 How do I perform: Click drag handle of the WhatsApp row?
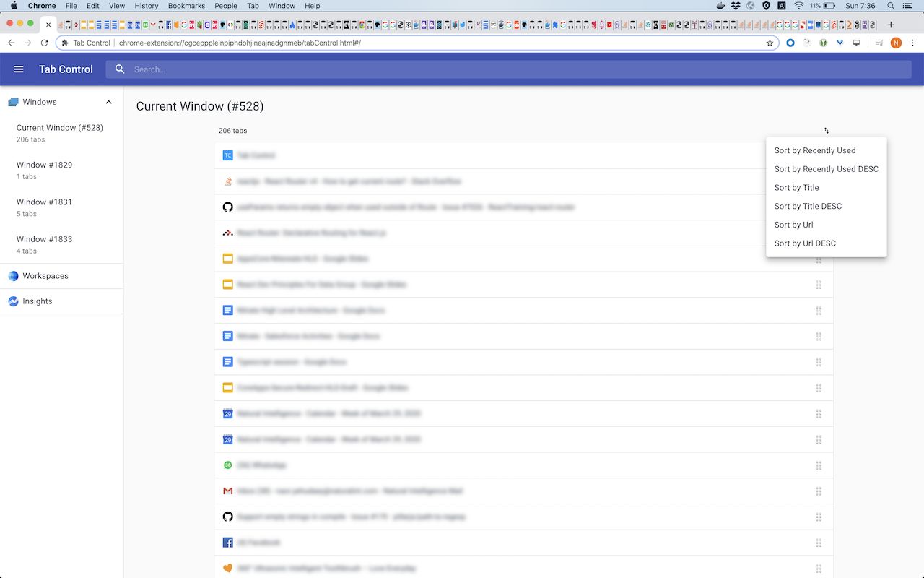[x=819, y=465]
